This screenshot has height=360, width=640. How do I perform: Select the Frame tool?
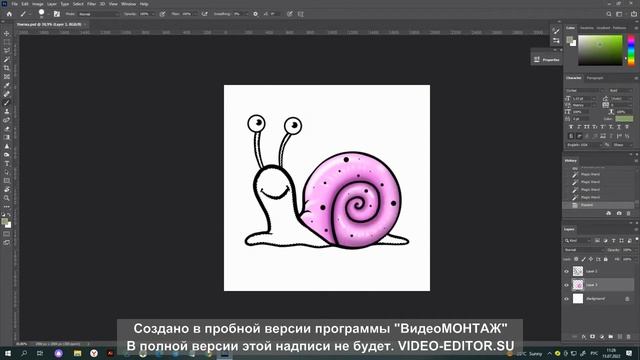[7, 77]
